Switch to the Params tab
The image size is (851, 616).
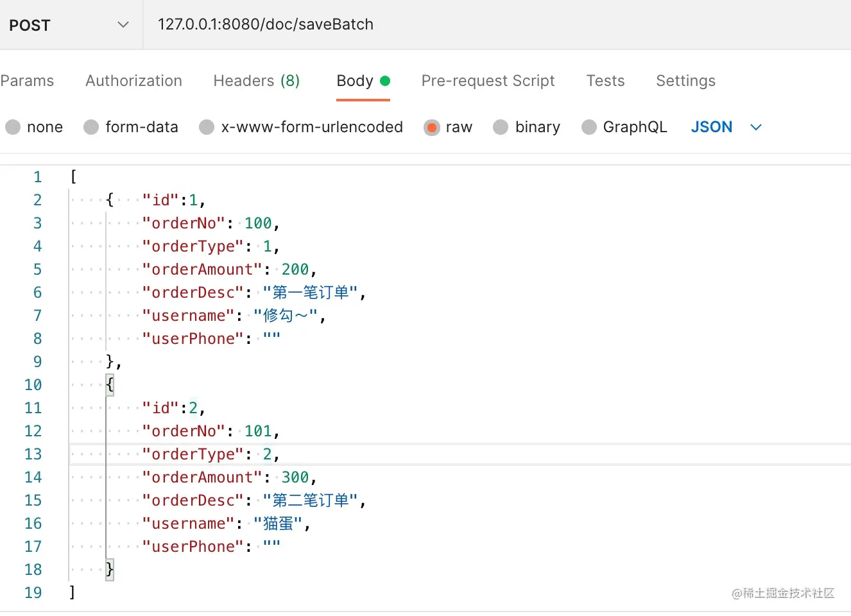coord(27,81)
